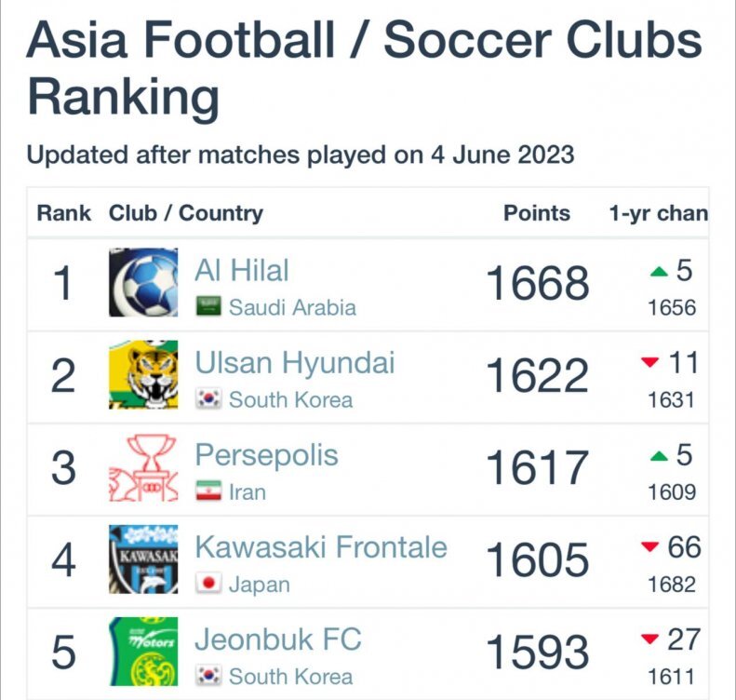Image resolution: width=736 pixels, height=700 pixels.
Task: Click the Club / Country column header
Action: (186, 213)
